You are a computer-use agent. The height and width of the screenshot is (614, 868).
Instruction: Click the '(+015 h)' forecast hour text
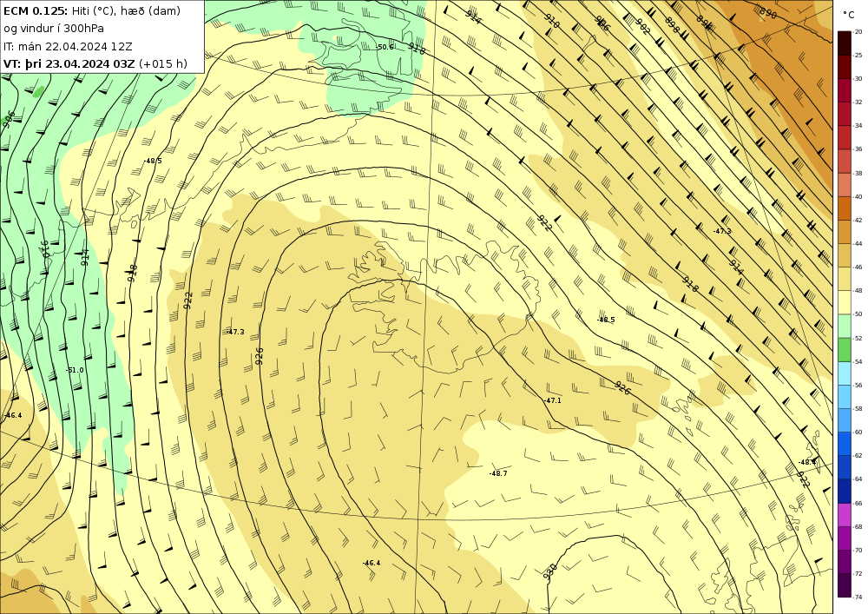(x=163, y=63)
